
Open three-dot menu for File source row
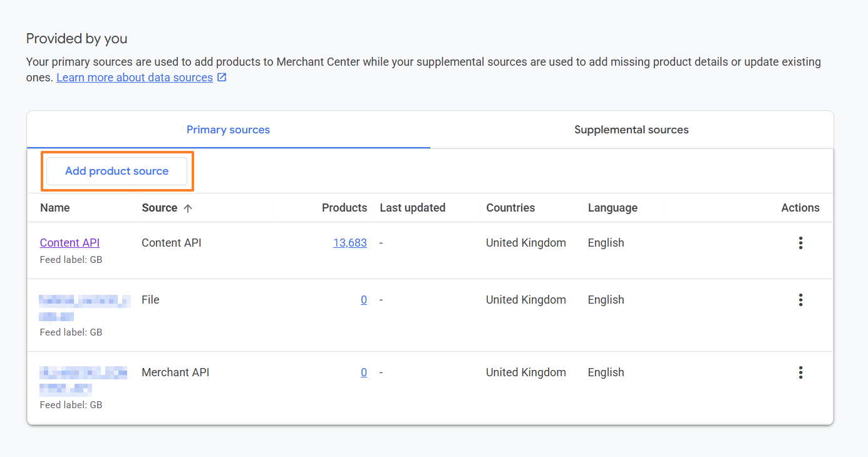pos(800,300)
